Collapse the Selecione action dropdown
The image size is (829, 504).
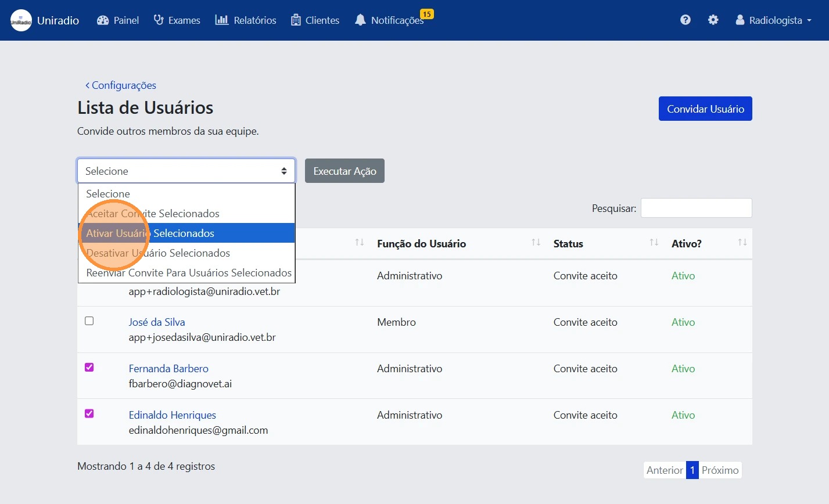tap(186, 171)
